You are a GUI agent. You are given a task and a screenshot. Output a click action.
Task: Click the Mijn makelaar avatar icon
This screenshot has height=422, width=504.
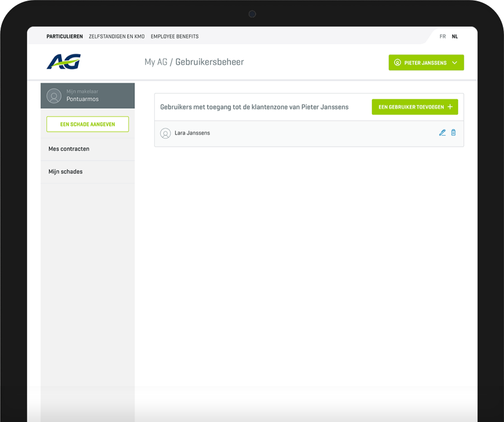click(54, 96)
